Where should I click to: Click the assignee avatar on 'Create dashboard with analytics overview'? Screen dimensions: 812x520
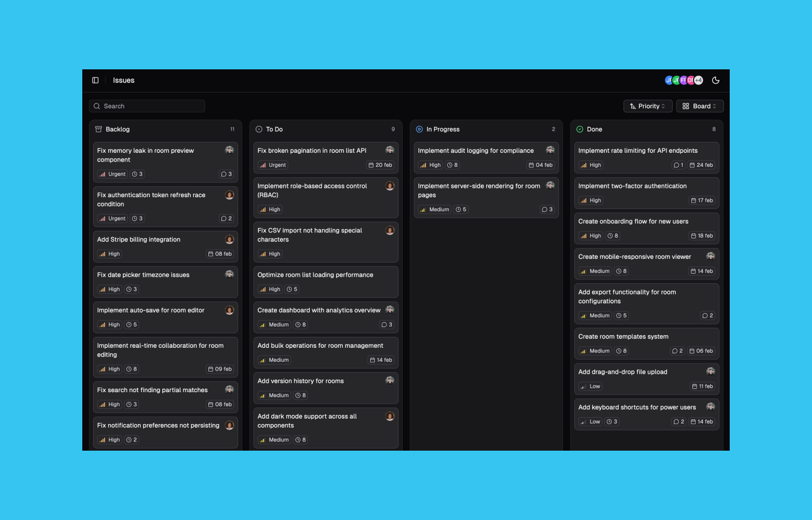tap(390, 309)
